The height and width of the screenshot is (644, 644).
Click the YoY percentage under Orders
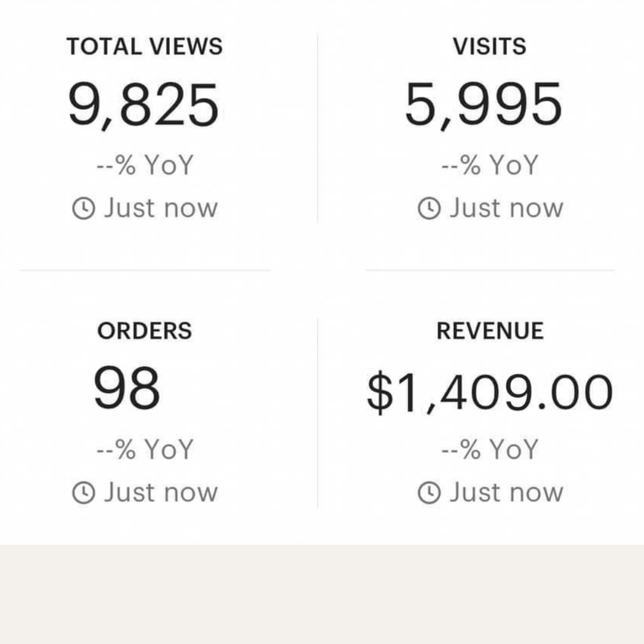click(145, 449)
